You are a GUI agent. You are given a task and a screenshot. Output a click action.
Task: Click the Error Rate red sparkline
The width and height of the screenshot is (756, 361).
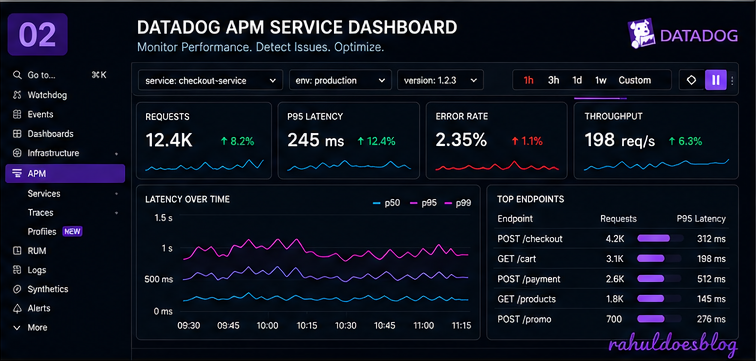coord(497,166)
